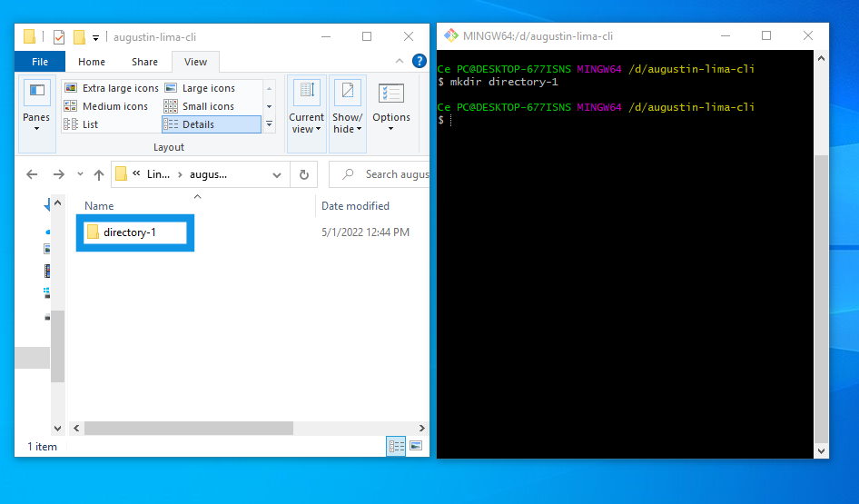Click file list scroll left arrow
The width and height of the screenshot is (859, 504).
76,428
